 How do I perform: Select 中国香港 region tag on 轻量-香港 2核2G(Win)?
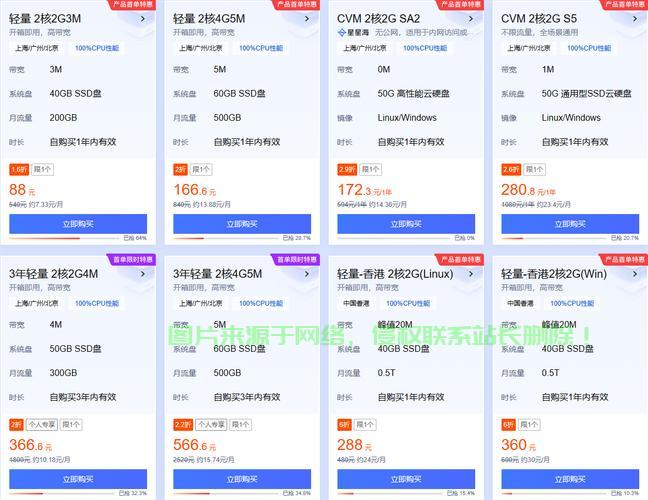point(519,303)
